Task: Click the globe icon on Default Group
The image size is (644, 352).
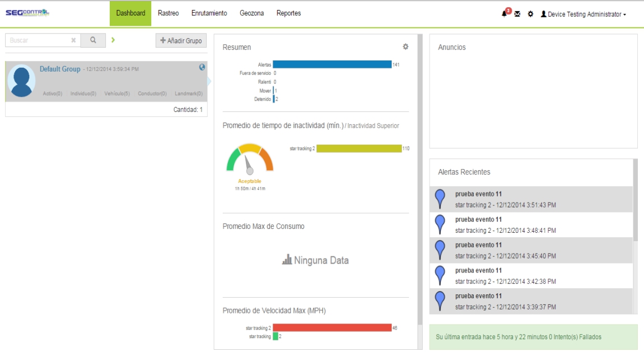Action: (x=202, y=67)
